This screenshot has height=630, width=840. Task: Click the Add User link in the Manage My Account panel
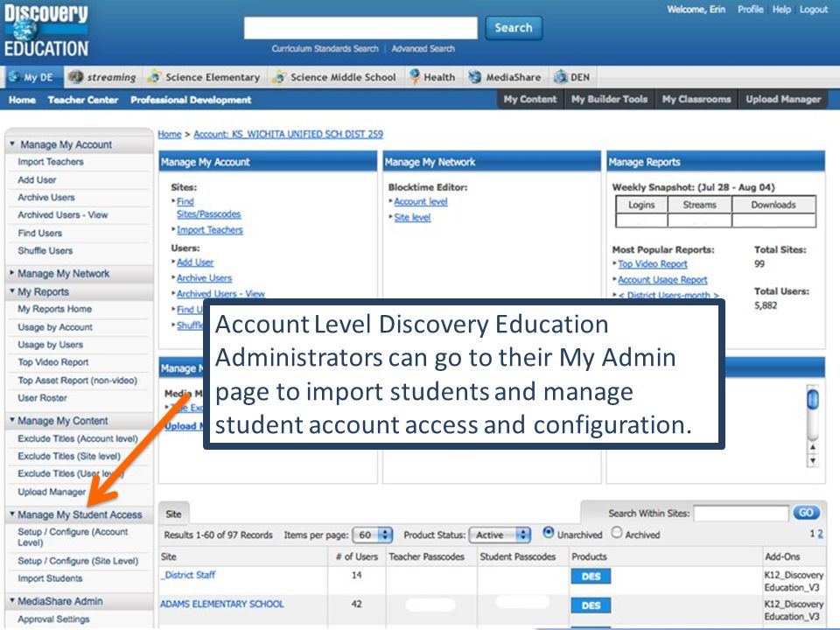pos(195,262)
